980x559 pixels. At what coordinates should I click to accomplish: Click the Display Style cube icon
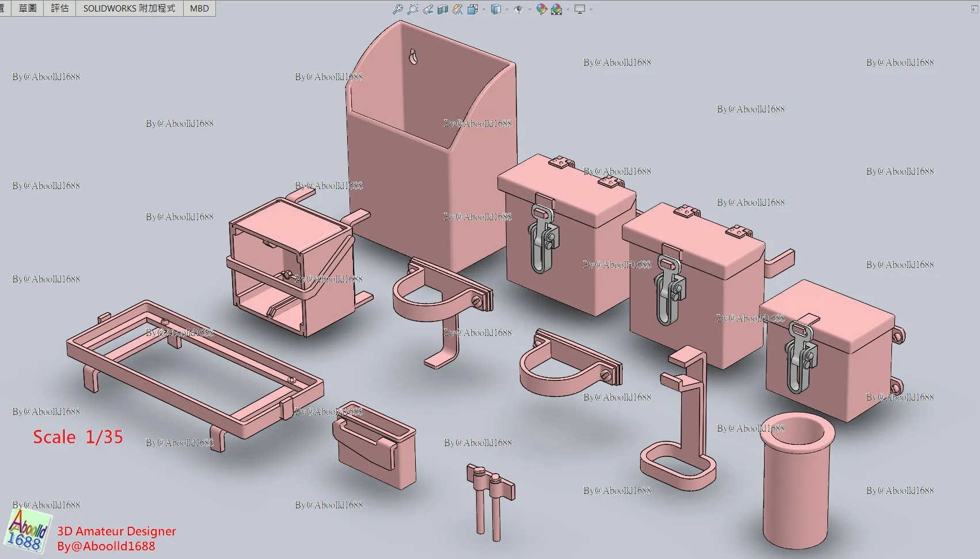tap(496, 9)
